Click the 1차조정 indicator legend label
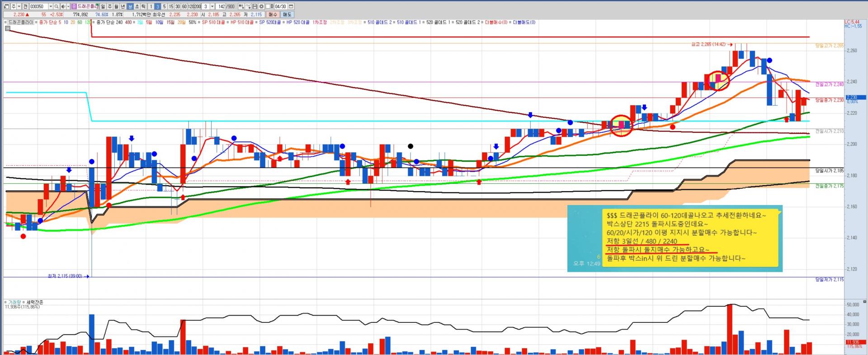Image resolution: width=868 pixels, height=355 pixels. (x=320, y=22)
